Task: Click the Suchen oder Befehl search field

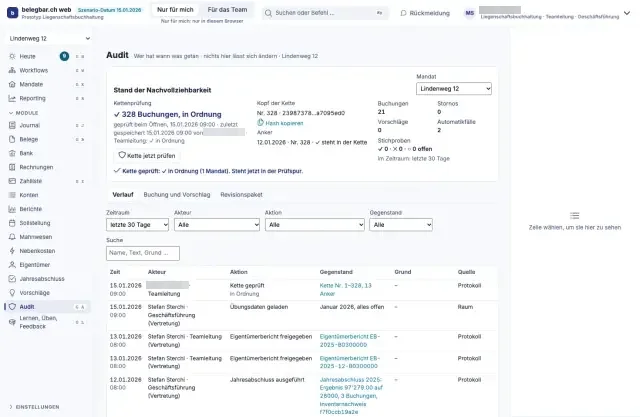Action: pos(324,13)
